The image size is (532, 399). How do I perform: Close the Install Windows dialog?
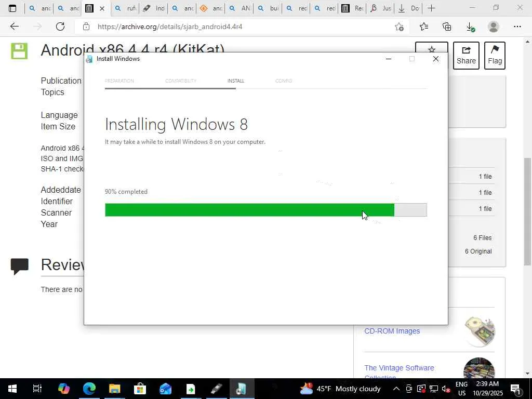436,59
